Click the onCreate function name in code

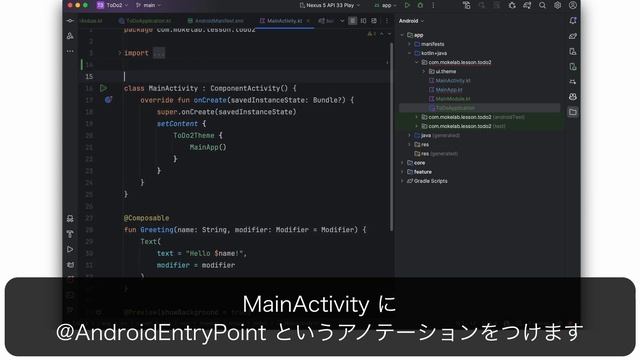click(210, 100)
